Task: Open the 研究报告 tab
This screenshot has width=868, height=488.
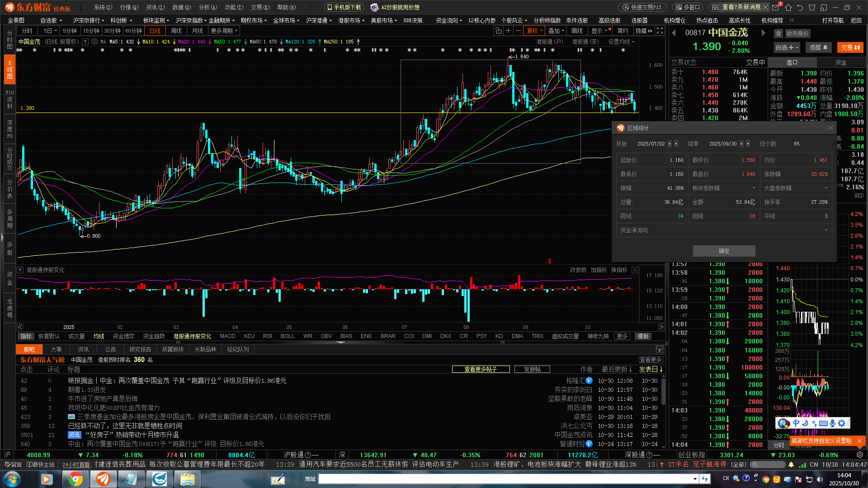Action: coord(140,349)
